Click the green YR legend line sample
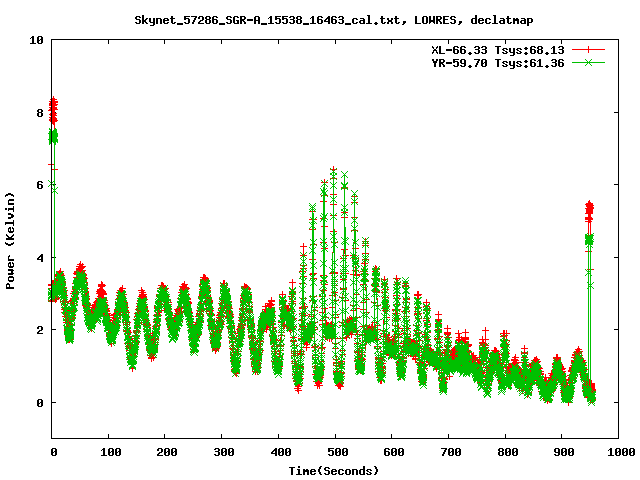Screen dimensions: 640x480 pyautogui.click(x=588, y=62)
